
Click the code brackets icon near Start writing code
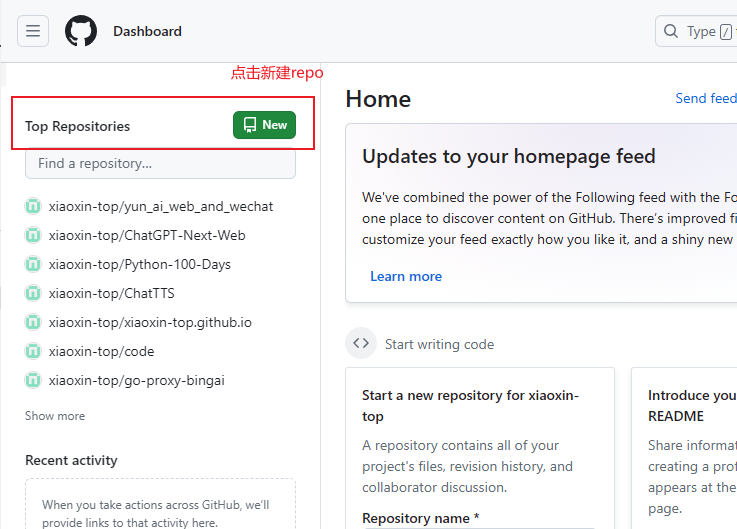(x=361, y=344)
